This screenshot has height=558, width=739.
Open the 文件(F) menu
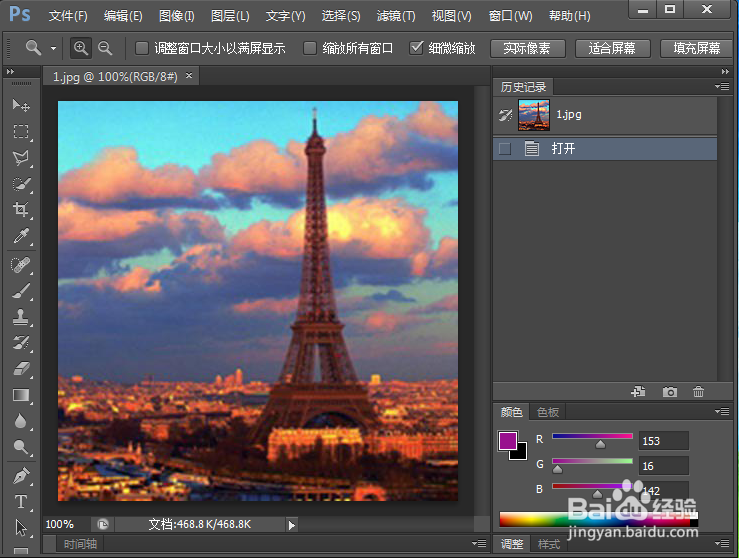(x=68, y=16)
